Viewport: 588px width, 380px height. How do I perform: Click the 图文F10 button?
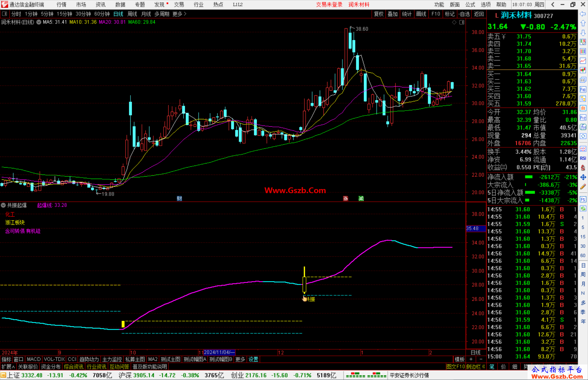tap(456, 367)
